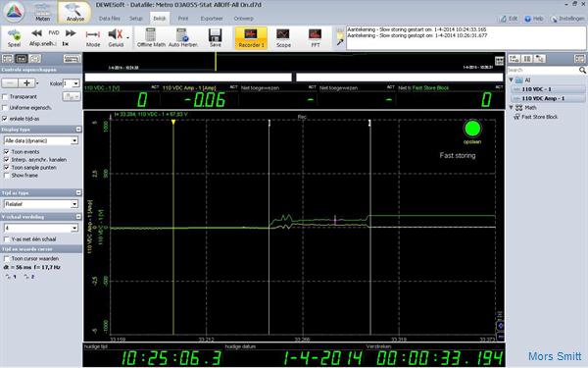Screen dimensions: 588x368
Task: Click the cursor 2 icon
Action: (28, 277)
